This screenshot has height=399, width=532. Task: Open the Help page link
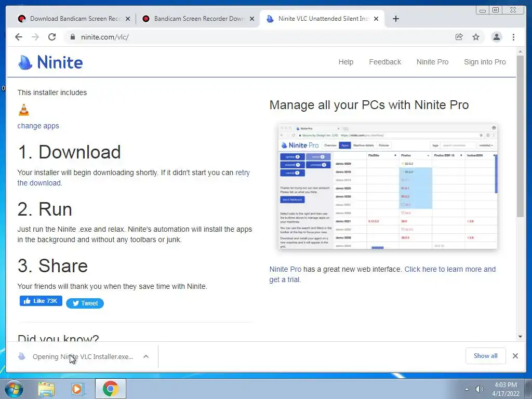click(345, 62)
